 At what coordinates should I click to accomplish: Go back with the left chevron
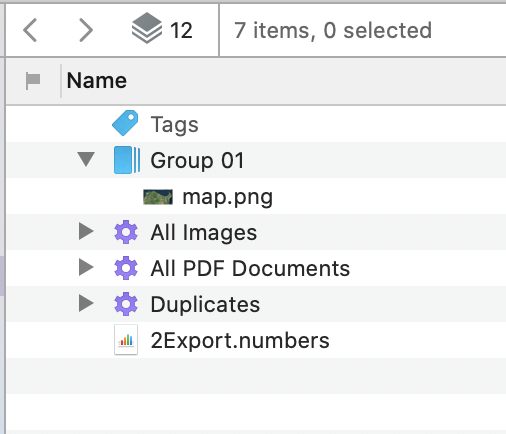click(30, 30)
